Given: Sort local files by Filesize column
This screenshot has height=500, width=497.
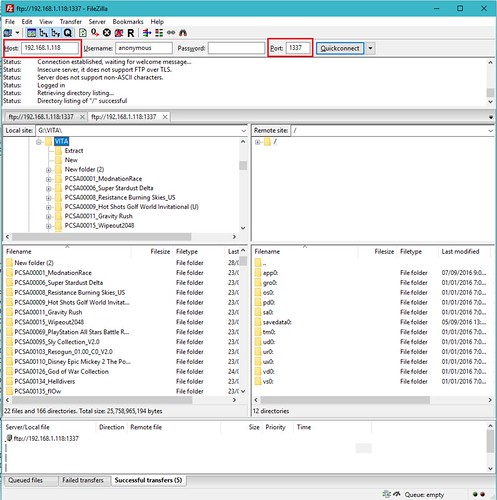Looking at the screenshot, I should pyautogui.click(x=152, y=252).
